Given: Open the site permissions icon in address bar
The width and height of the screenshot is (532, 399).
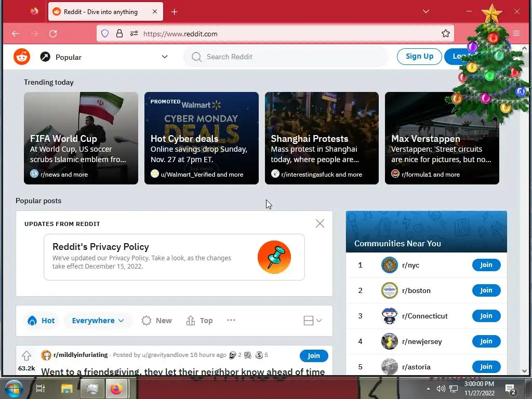Looking at the screenshot, I should point(134,33).
